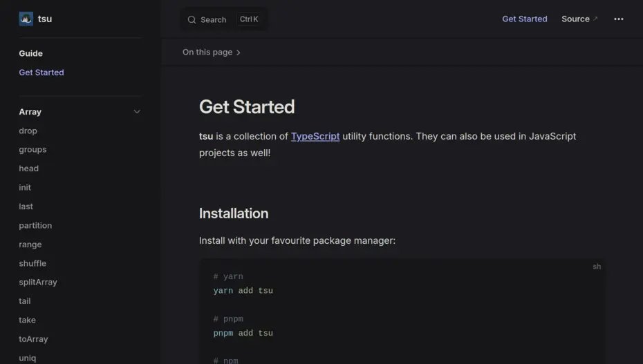This screenshot has width=643, height=364.
Task: Open the splitArray page
Action: 38,282
